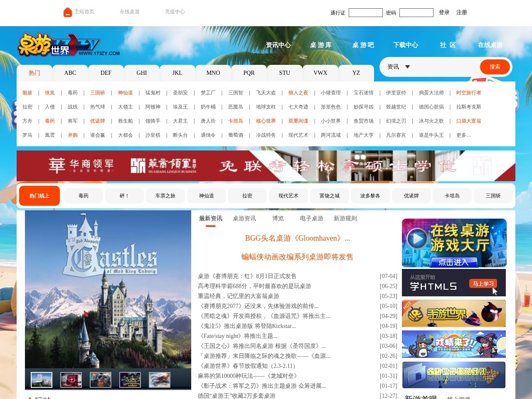Select the fourth slideshow thumbnail
Image resolution: width=532 pixels, height=399 pixels.
point(130,380)
